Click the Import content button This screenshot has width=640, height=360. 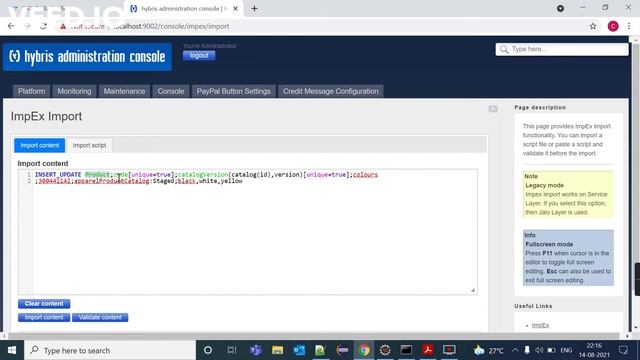coord(44,317)
